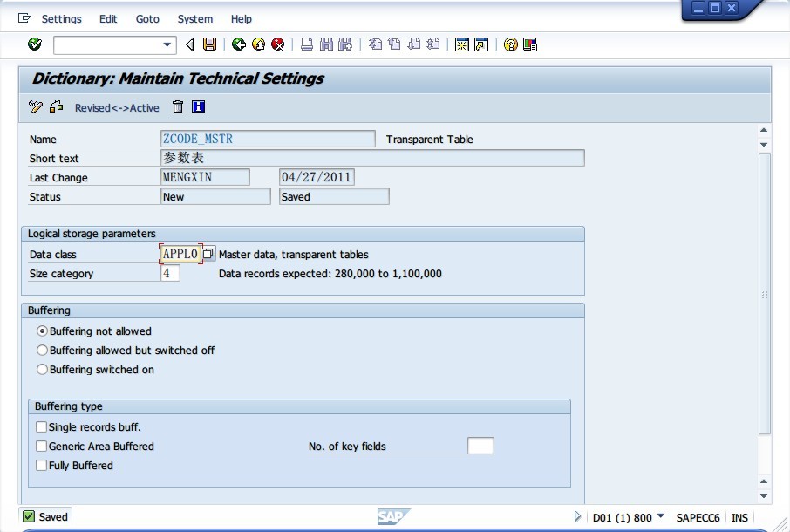Click the Generate Shortcut icon

point(481,44)
